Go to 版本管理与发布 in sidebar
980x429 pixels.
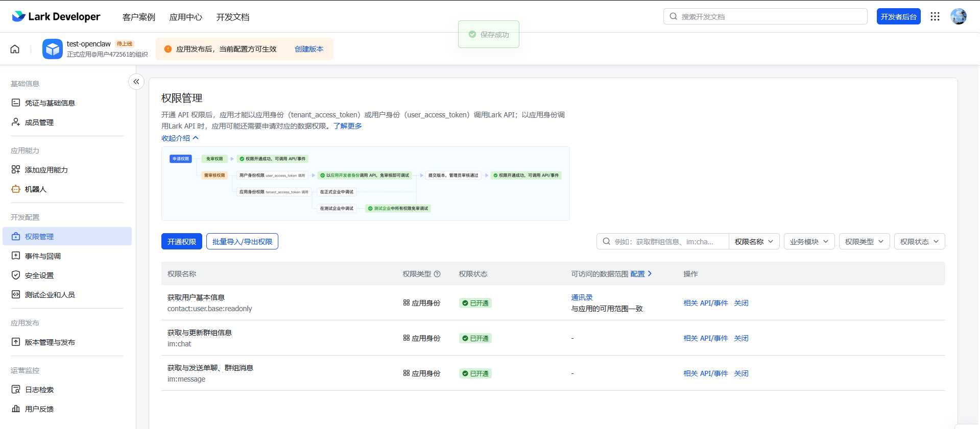click(50, 342)
